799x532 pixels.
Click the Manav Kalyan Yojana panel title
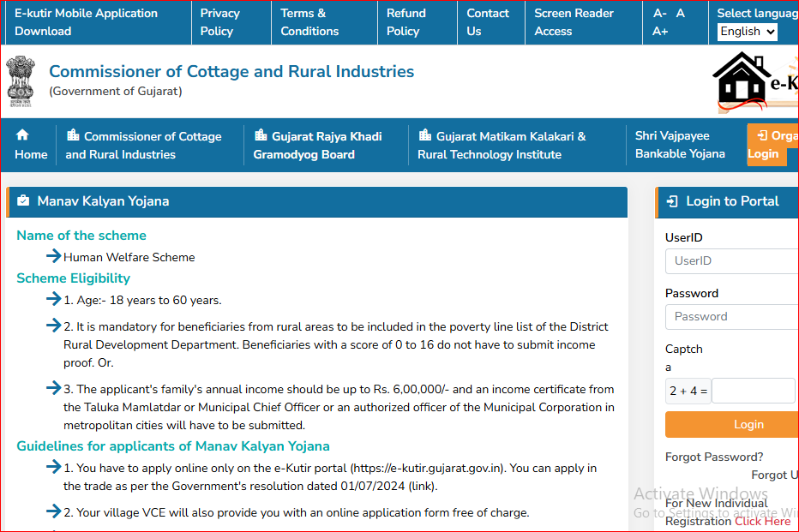pyautogui.click(x=103, y=201)
